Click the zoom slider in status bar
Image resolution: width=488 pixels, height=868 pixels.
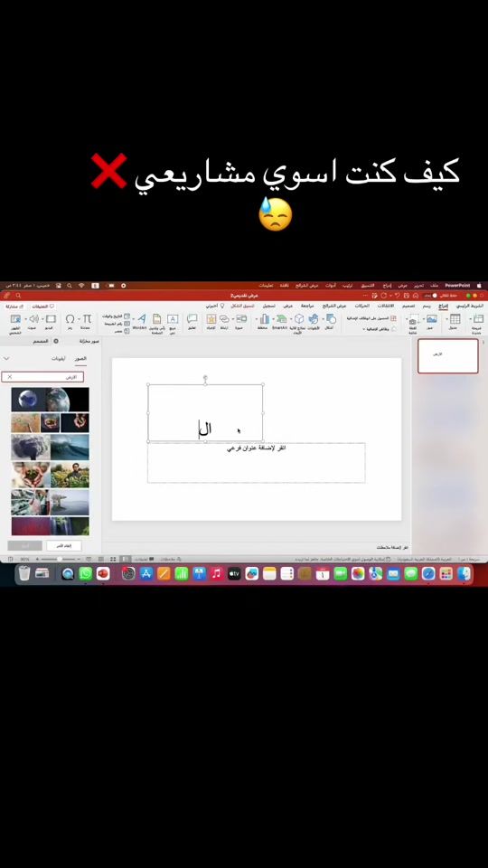(x=61, y=560)
